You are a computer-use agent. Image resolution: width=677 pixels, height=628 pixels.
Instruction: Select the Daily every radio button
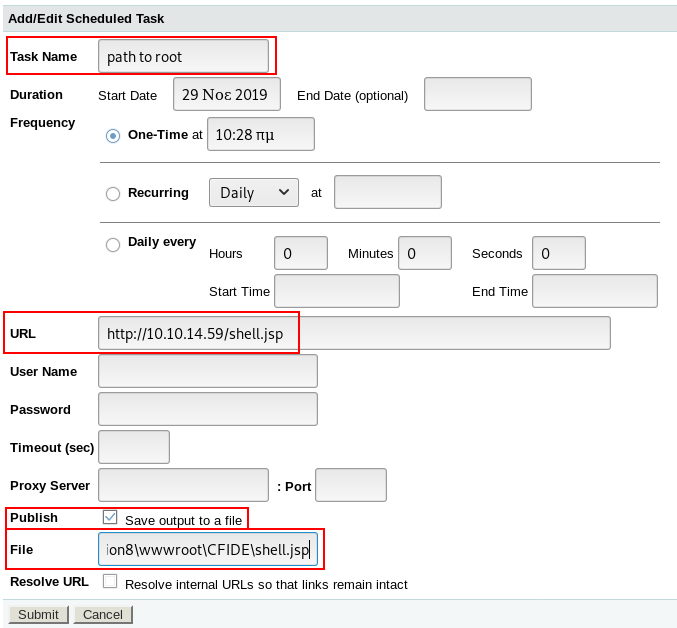113,244
